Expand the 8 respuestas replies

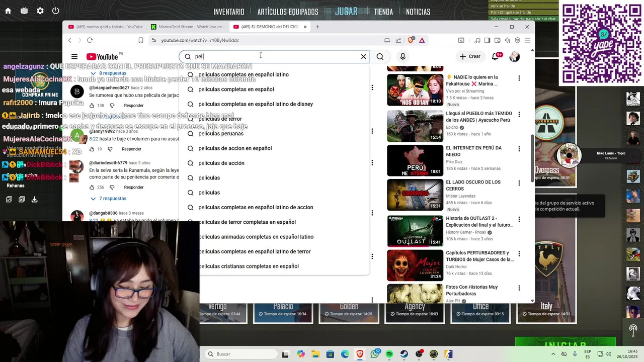coord(108,73)
